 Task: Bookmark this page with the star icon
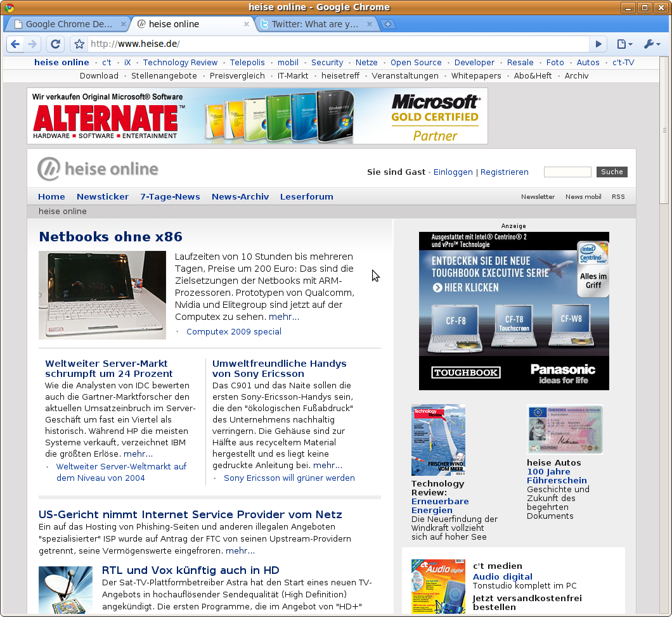pos(79,44)
